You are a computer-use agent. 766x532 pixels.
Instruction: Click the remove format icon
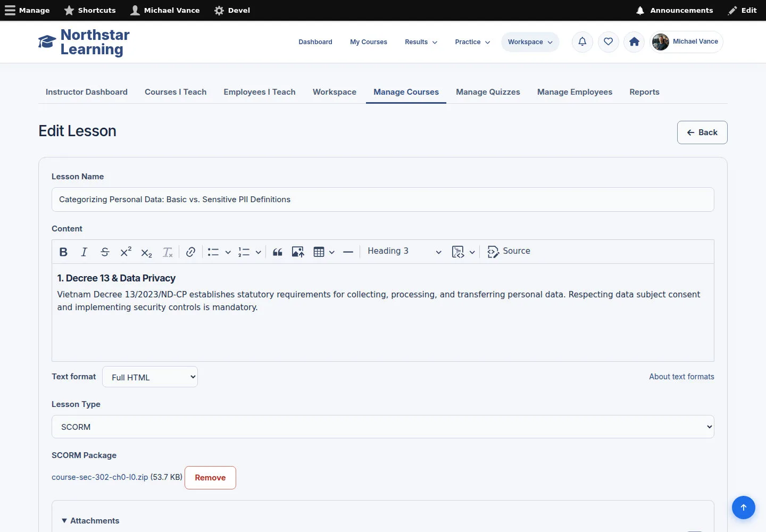168,252
